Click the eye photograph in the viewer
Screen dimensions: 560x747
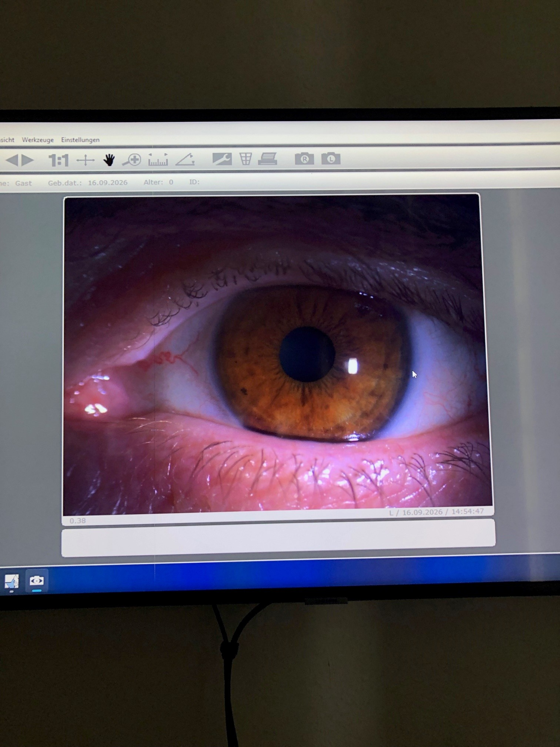coord(278,355)
